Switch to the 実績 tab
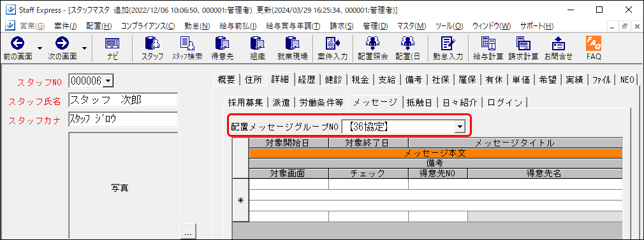This screenshot has width=644, height=240. click(574, 80)
